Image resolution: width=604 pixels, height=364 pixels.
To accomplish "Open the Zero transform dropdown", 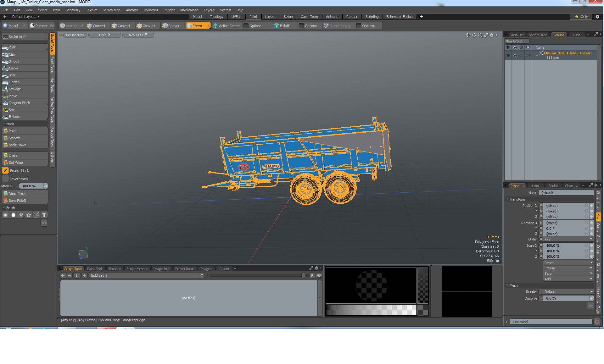I will 568,273.
